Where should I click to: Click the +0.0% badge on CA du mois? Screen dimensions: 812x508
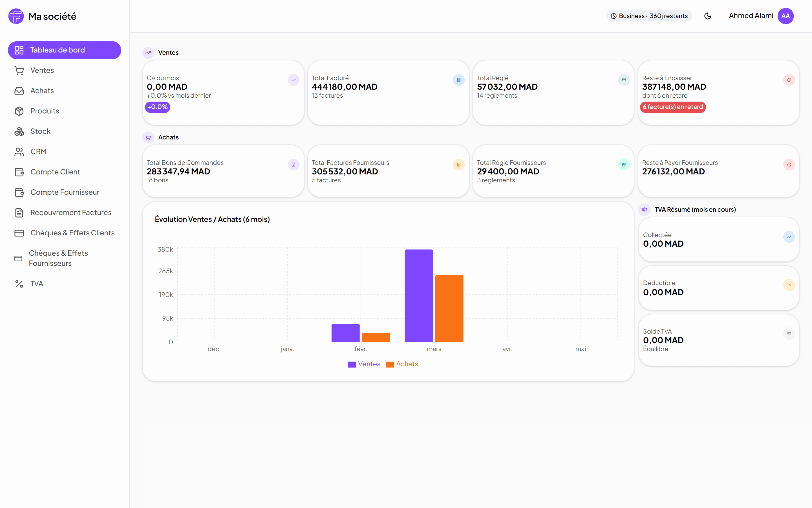158,107
